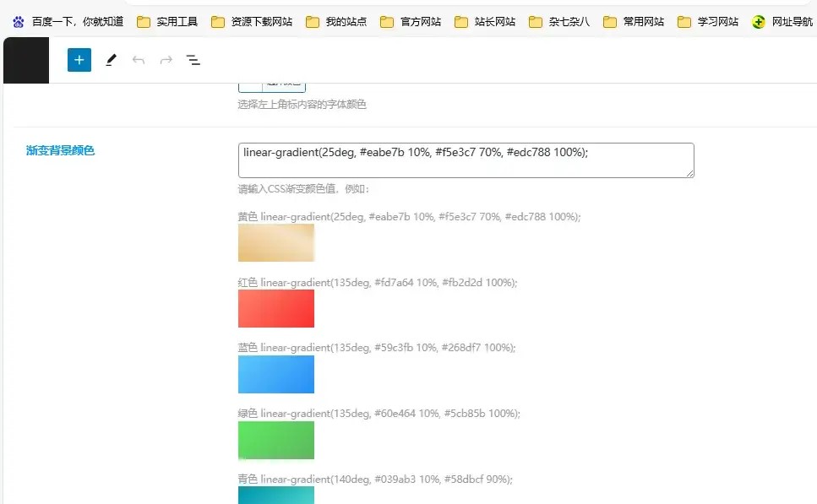
Task: Open the 杂七杂八 bookmarks folder
Action: 559,21
